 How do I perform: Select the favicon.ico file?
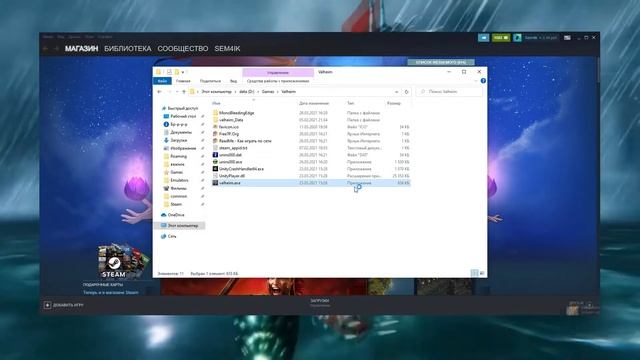(x=229, y=127)
